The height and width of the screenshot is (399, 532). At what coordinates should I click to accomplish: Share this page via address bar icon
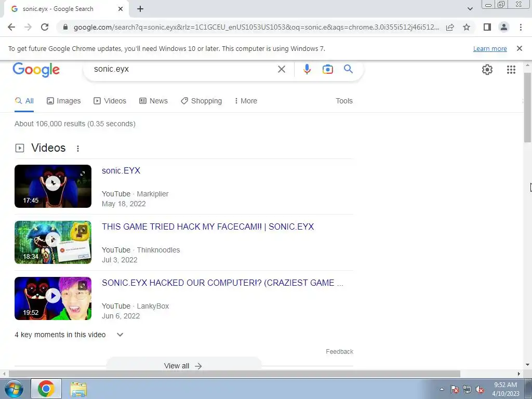[x=450, y=27]
